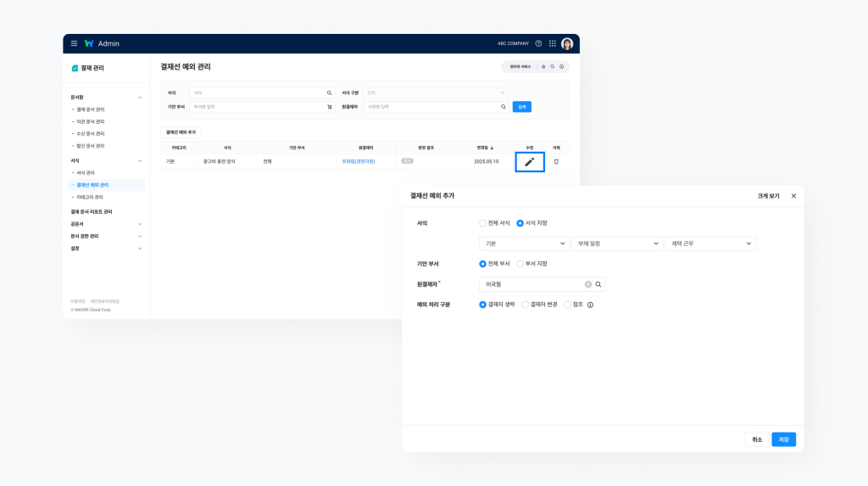This screenshot has width=868, height=486.
Task: Click the 서식 search input field
Action: click(x=257, y=92)
